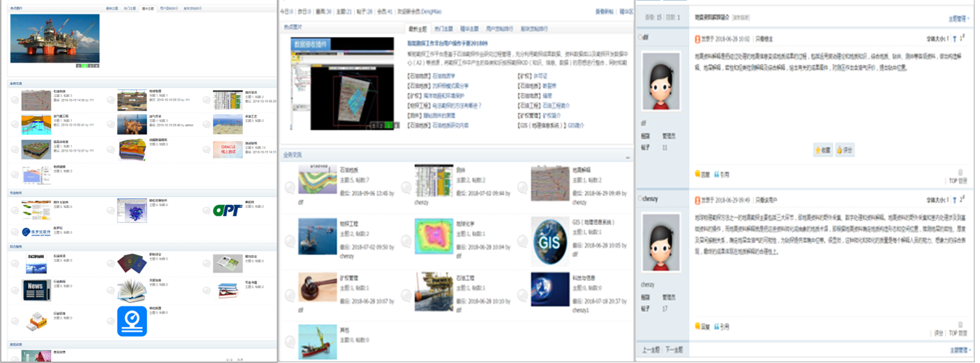This screenshot has width=980, height=363.
Task: Open the 矿权管理 gavel forum icon
Action: (x=318, y=287)
